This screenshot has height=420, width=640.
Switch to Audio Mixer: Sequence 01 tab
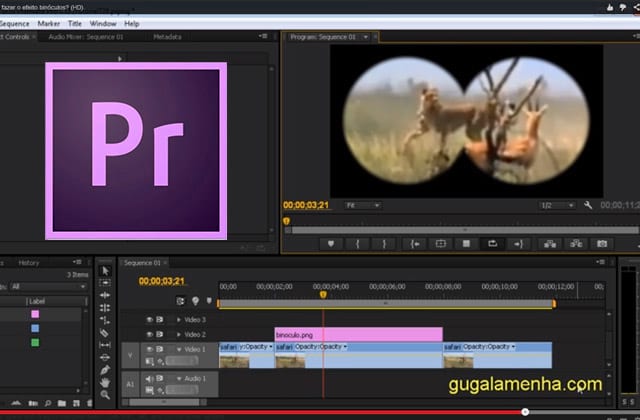(86, 37)
